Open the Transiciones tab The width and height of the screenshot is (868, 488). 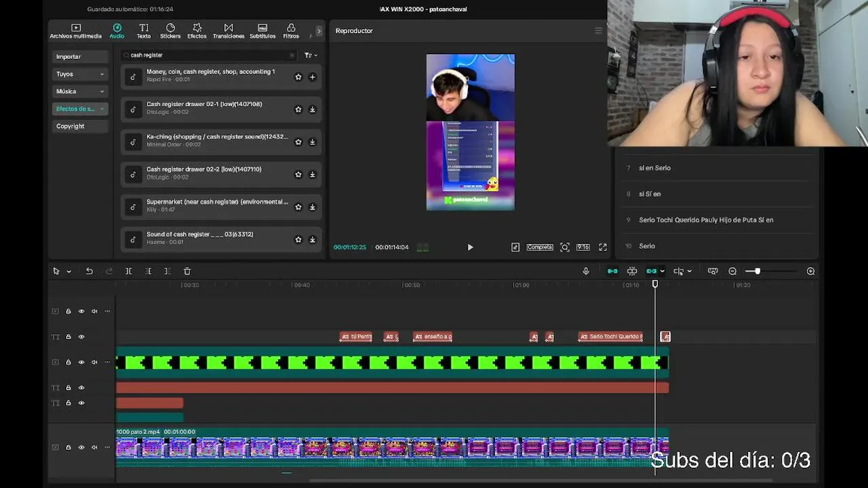(229, 31)
